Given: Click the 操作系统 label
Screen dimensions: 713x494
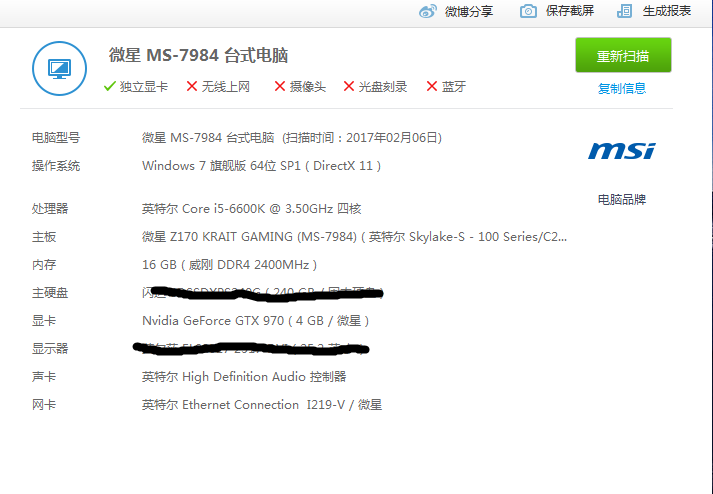Looking at the screenshot, I should (x=56, y=166).
